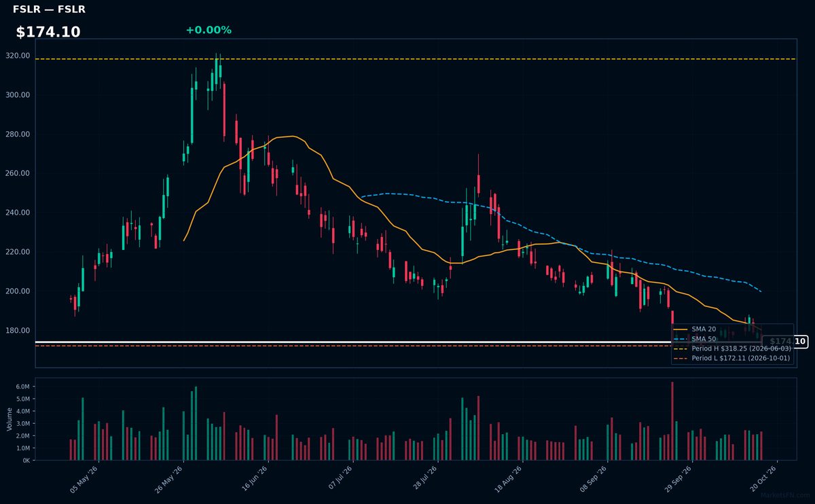Select the 05 May '26 date label
The height and width of the screenshot is (504, 815).
pos(85,479)
